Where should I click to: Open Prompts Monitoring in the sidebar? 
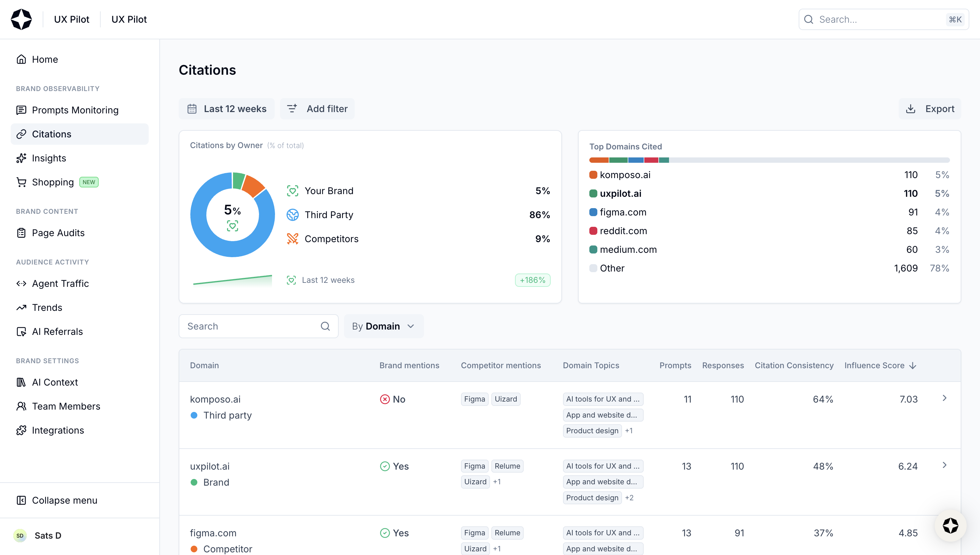point(75,110)
